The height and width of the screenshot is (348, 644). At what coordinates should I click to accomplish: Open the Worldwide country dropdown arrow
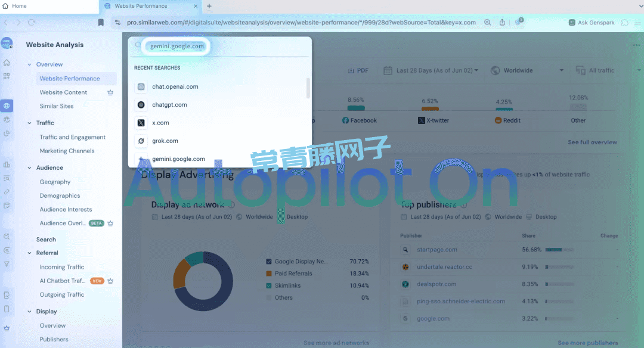point(562,70)
